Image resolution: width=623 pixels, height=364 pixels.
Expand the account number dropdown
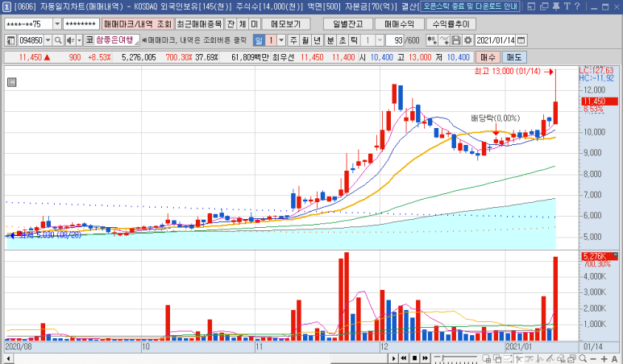(x=56, y=24)
